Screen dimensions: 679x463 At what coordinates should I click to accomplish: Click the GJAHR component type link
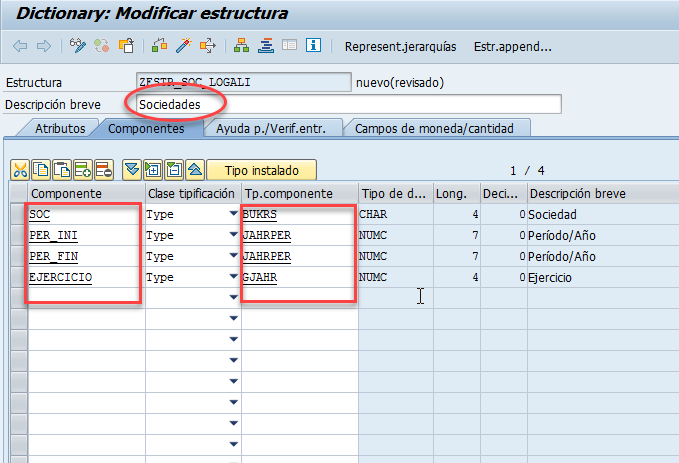coord(260,277)
